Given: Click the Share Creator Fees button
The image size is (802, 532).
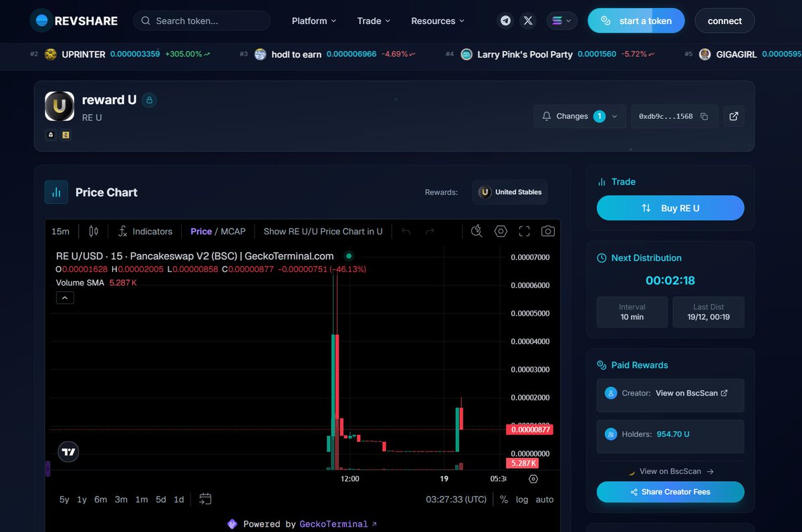Looking at the screenshot, I should pos(670,492).
